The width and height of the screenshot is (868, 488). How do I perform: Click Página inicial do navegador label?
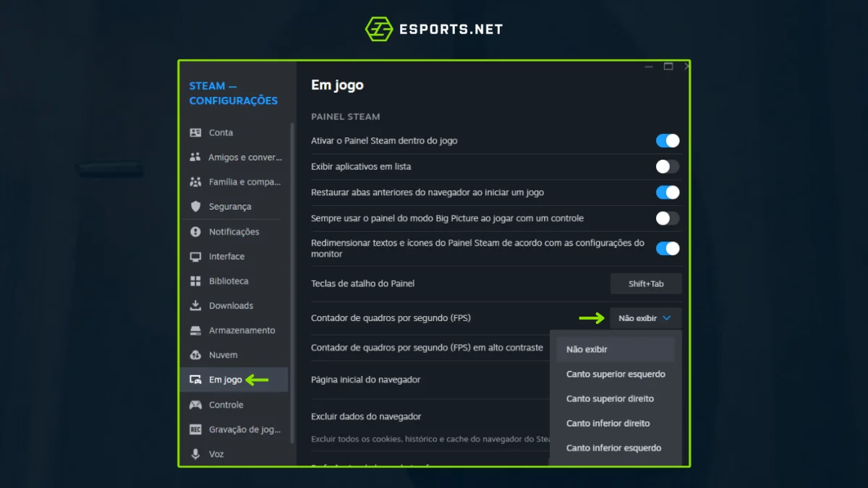click(x=365, y=380)
